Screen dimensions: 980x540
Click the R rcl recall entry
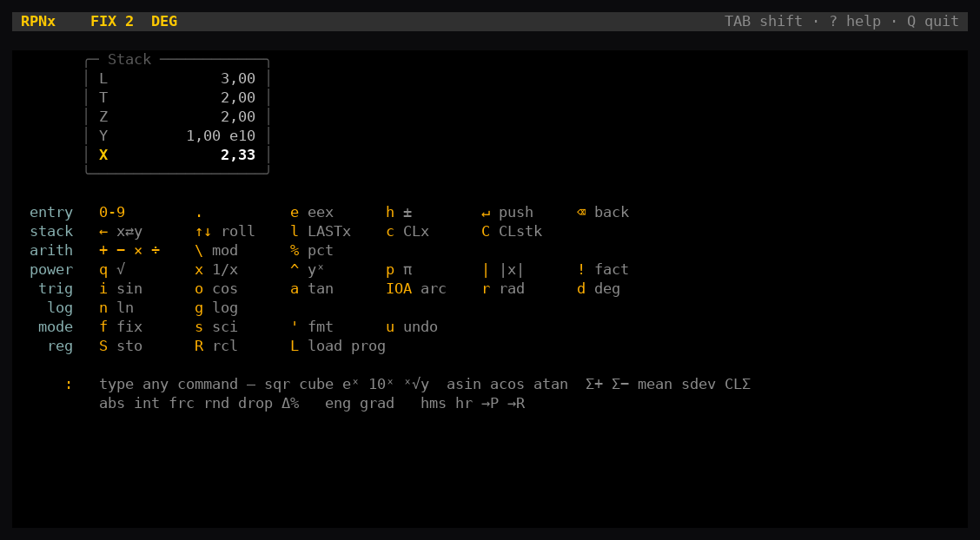pos(216,346)
